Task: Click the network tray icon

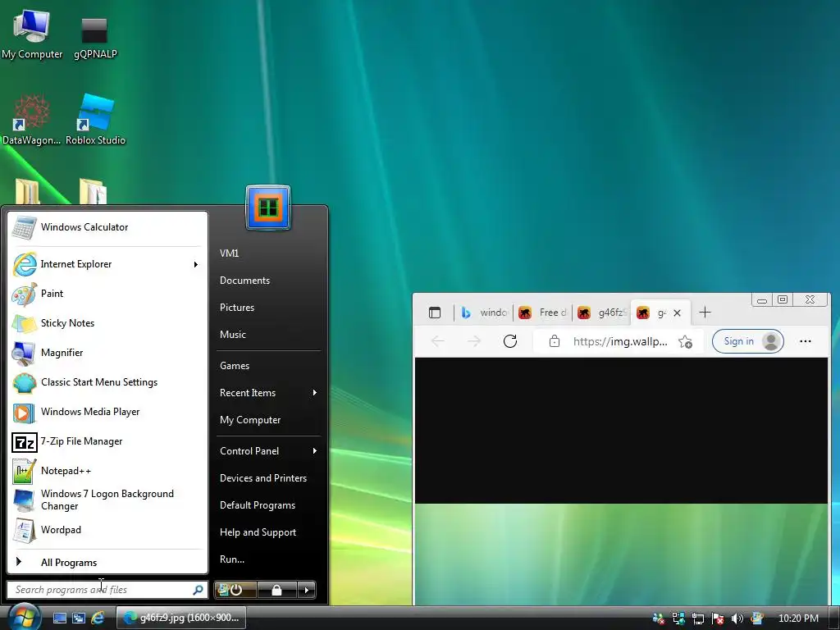Action: point(697,619)
